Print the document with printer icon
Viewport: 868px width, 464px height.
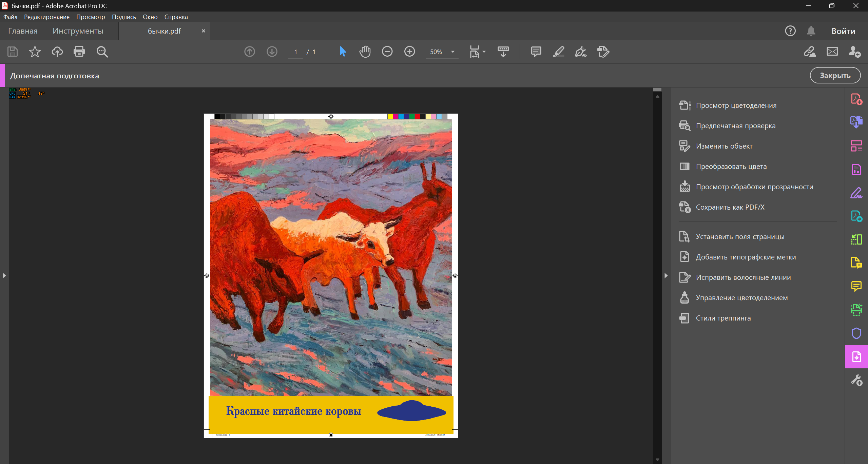(79, 52)
